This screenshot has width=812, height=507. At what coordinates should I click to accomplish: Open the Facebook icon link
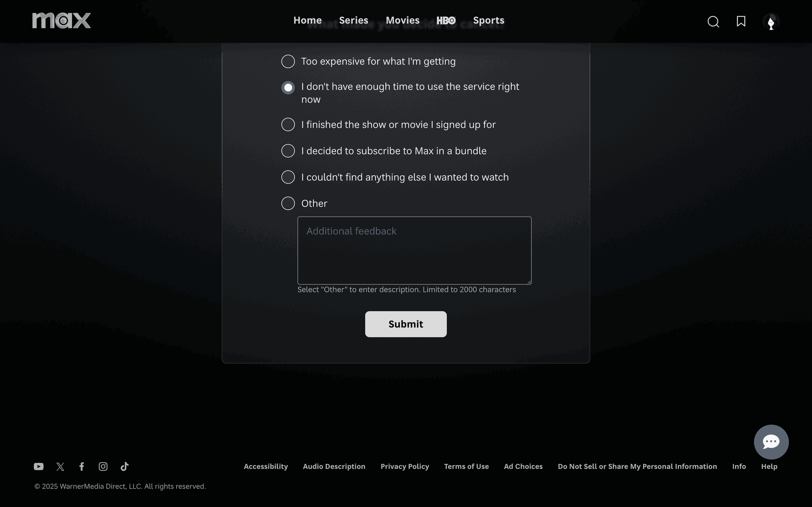click(x=82, y=466)
